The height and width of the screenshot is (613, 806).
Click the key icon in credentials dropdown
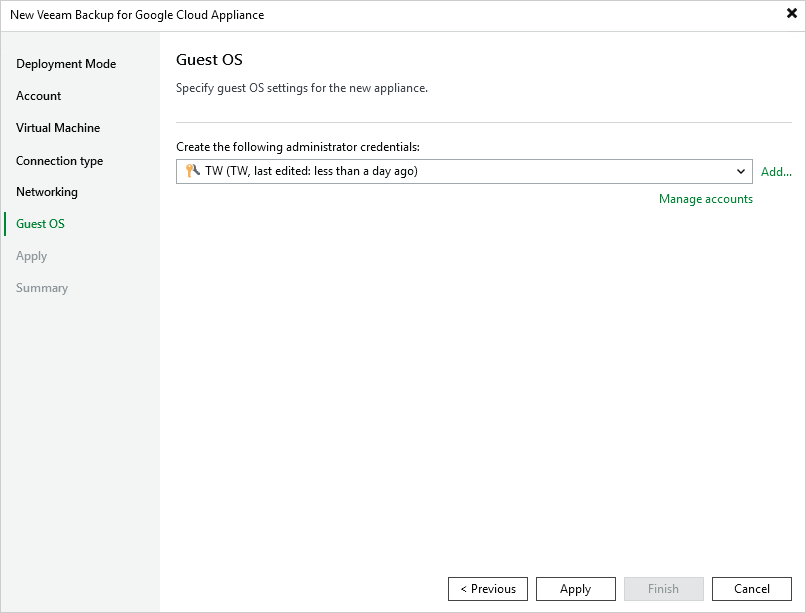193,171
